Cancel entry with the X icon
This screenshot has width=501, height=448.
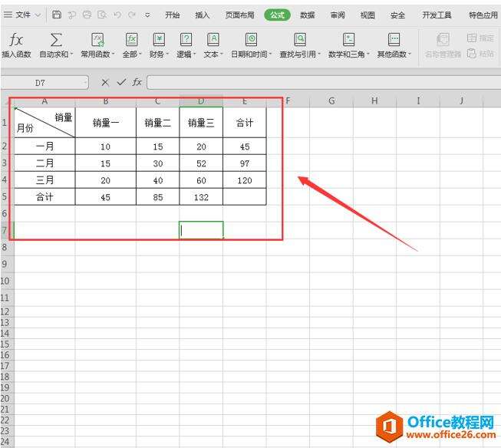pyautogui.click(x=105, y=83)
